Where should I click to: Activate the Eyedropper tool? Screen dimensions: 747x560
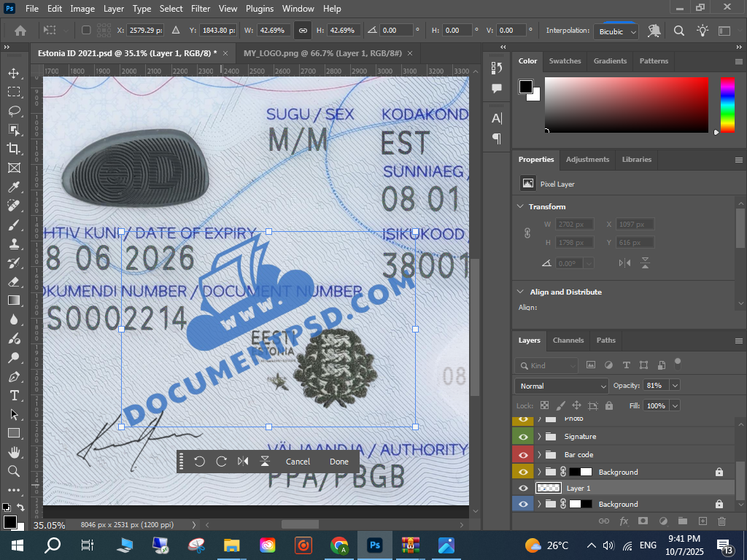[14, 187]
